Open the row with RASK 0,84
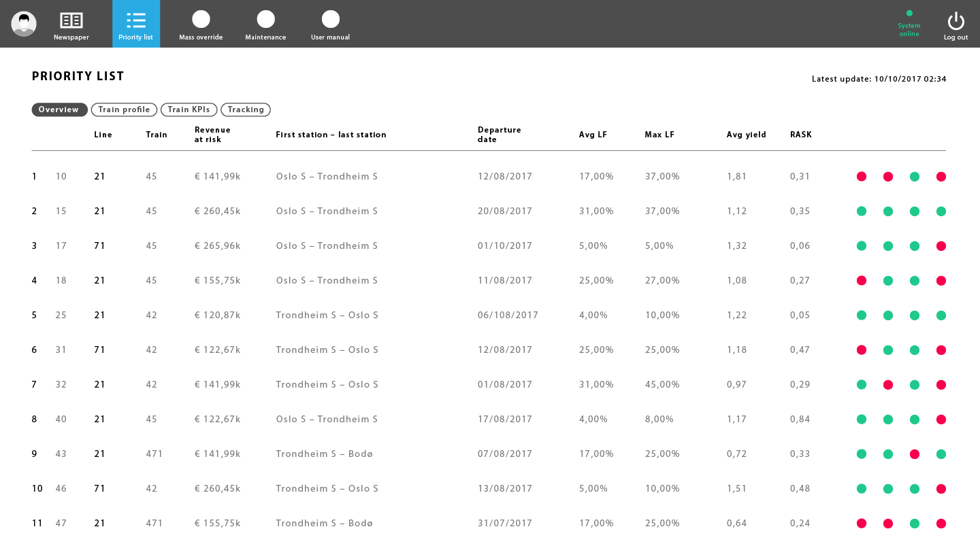Screen dimensions: 980x544 click(800, 420)
